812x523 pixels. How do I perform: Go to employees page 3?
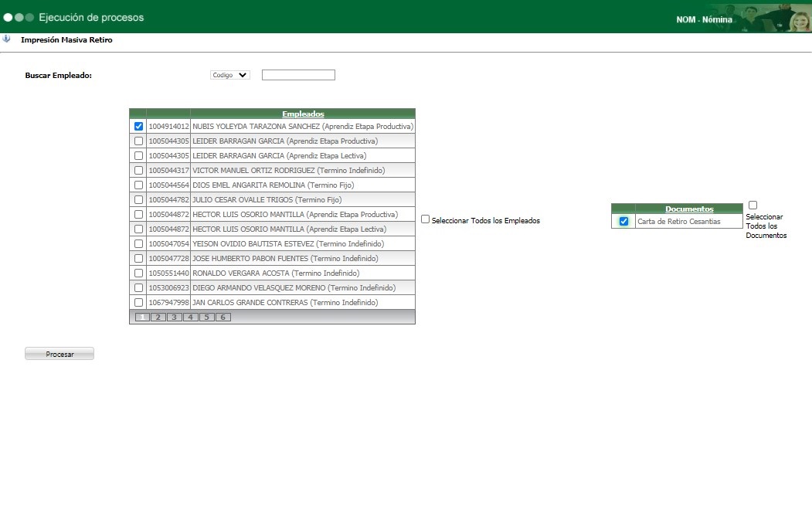pos(174,317)
